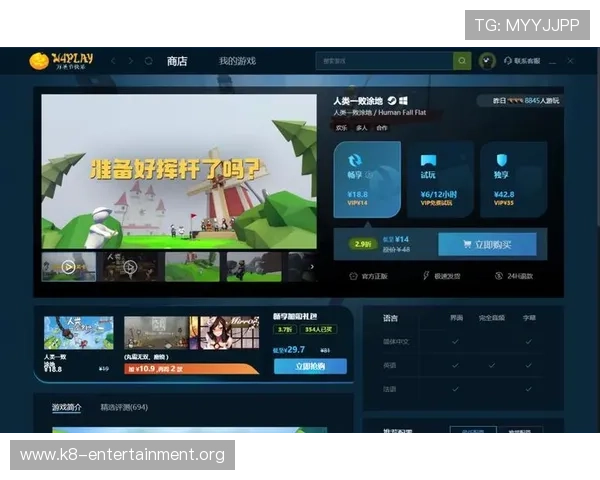600x480 pixels.
Task: Click the green search magnifier button
Action: [x=462, y=61]
